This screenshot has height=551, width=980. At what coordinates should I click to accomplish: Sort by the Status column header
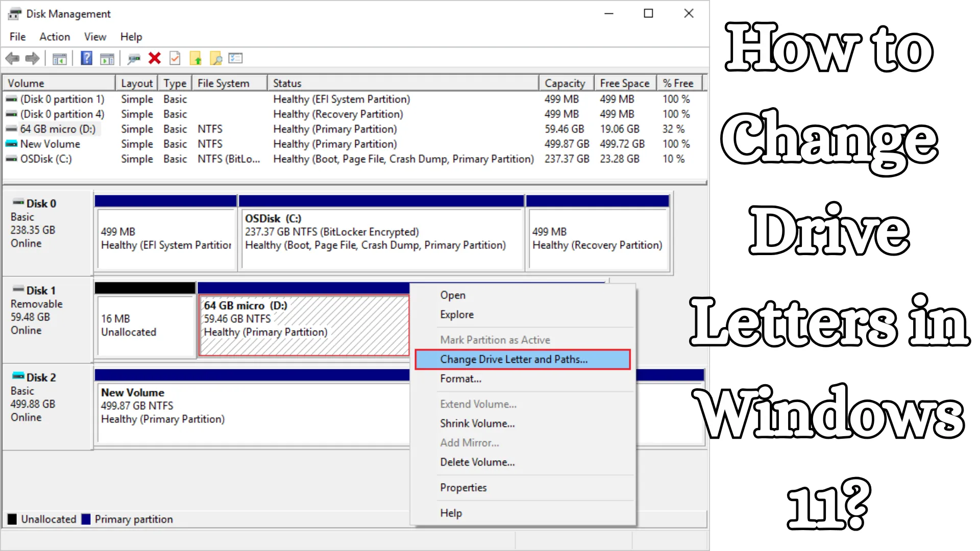coord(403,83)
